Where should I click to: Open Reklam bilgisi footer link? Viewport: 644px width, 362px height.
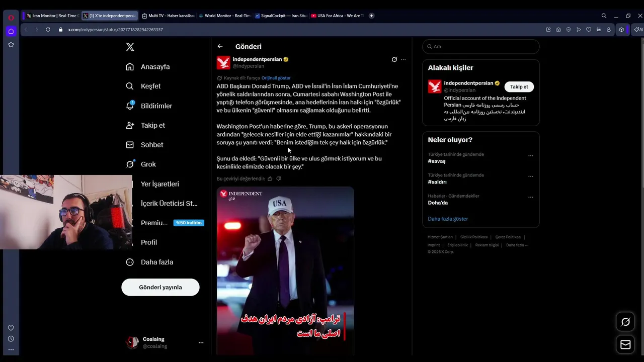487,245
